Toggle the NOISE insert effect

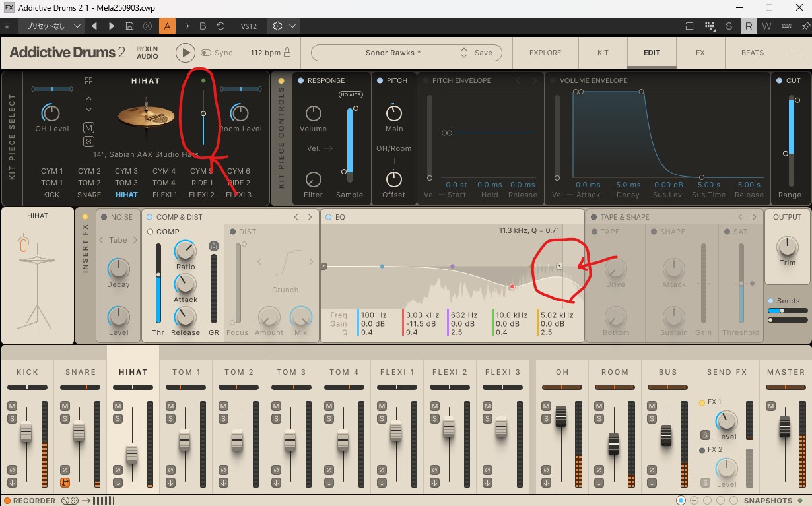click(x=103, y=217)
